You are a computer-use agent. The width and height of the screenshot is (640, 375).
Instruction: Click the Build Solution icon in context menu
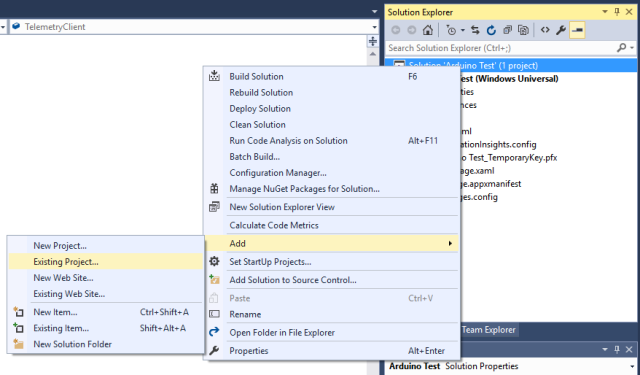point(214,76)
